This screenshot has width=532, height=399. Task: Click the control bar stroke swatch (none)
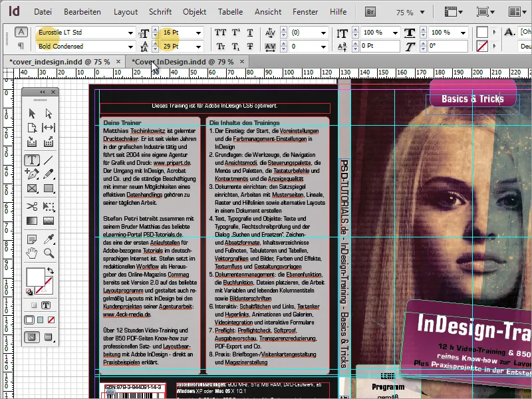482,46
